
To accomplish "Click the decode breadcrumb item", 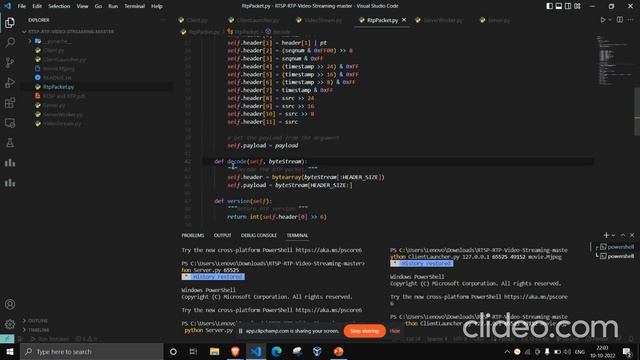I will click(x=278, y=32).
